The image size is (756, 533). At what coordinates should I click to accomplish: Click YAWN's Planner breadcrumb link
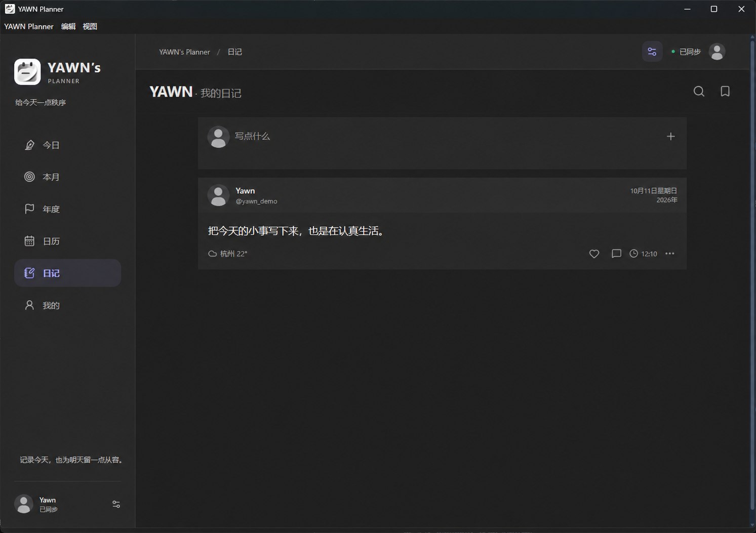[184, 52]
